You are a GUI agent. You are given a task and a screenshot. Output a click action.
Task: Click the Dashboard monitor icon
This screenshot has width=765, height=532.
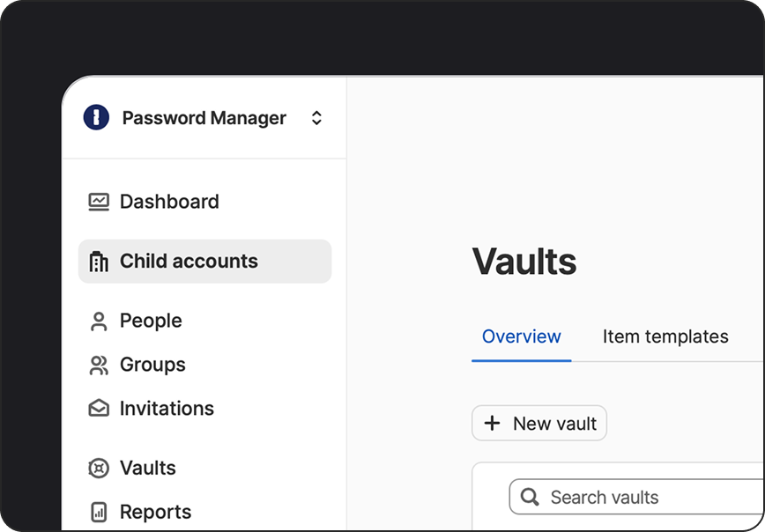tap(99, 202)
